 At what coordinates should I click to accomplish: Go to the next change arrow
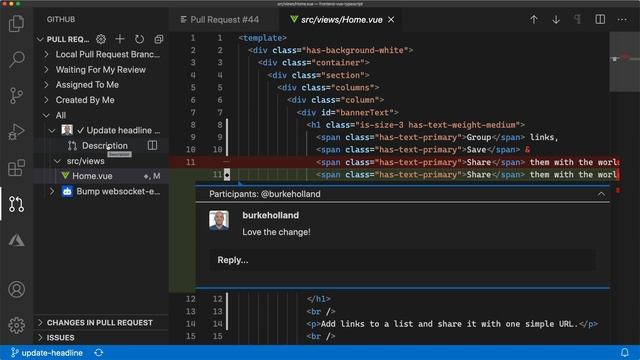coord(556,20)
